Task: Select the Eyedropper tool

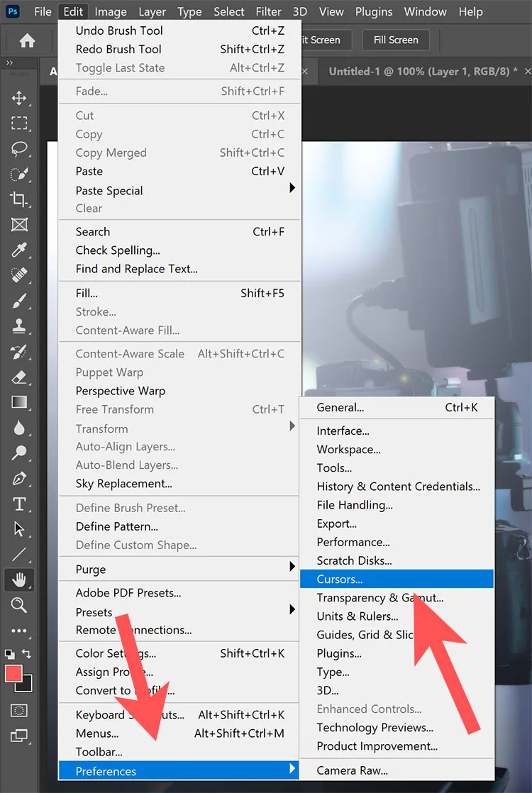Action: pos(19,250)
